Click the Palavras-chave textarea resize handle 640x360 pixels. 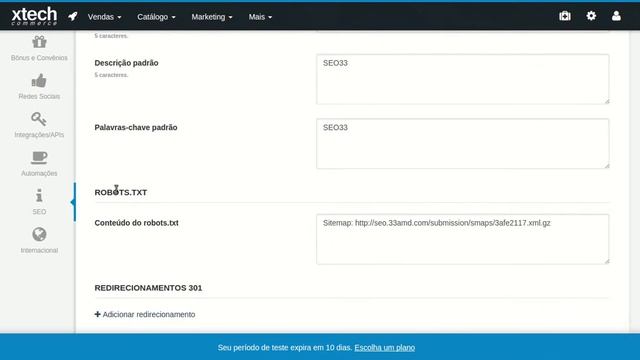pyautogui.click(x=607, y=166)
